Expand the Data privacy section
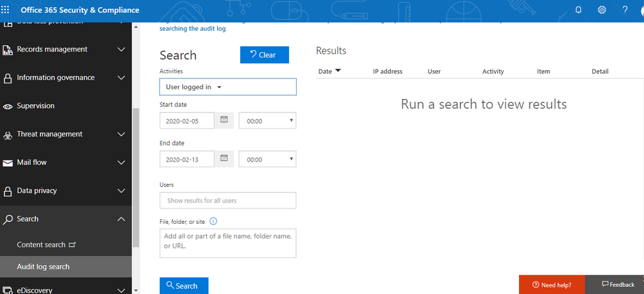 [121, 190]
